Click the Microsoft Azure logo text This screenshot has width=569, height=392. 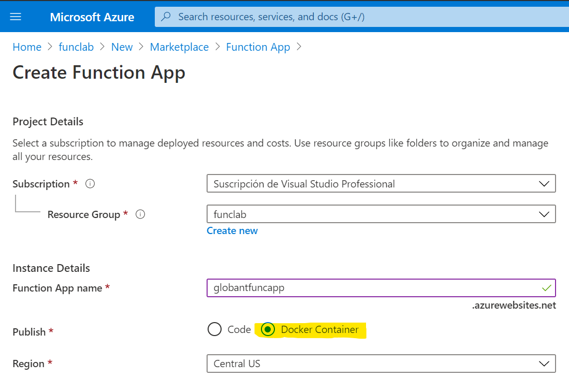[x=92, y=17]
